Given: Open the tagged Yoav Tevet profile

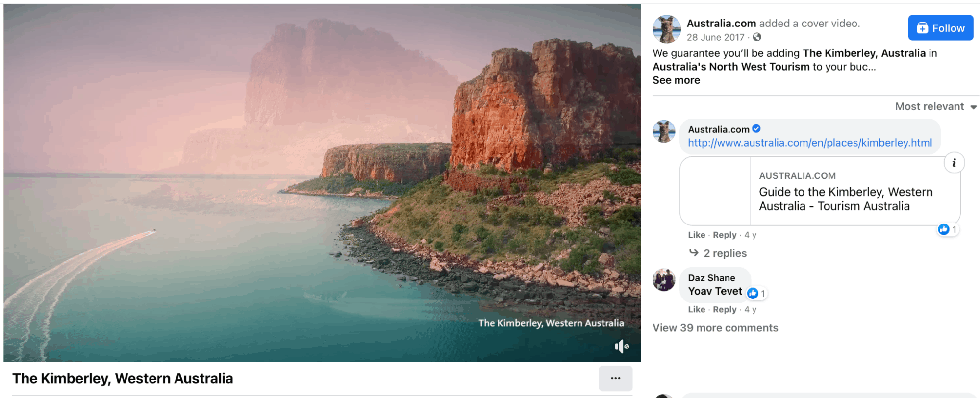Looking at the screenshot, I should (x=715, y=291).
